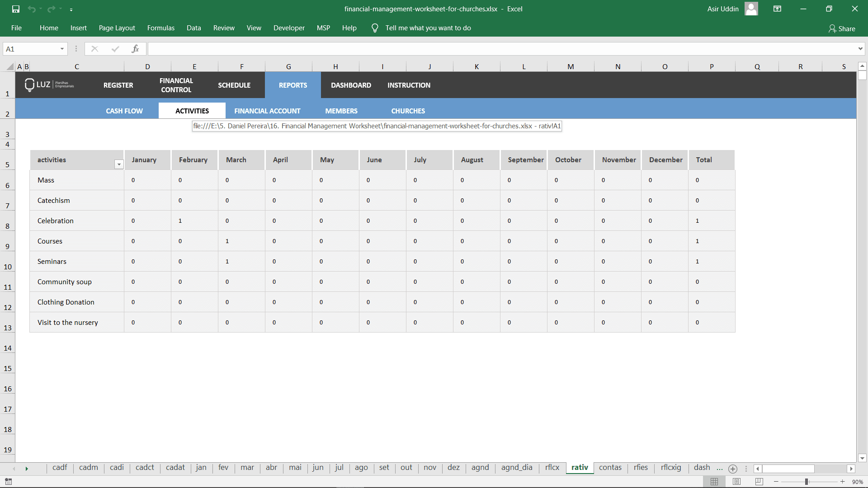This screenshot has height=488, width=868.
Task: Click the user account avatar
Action: [751, 9]
